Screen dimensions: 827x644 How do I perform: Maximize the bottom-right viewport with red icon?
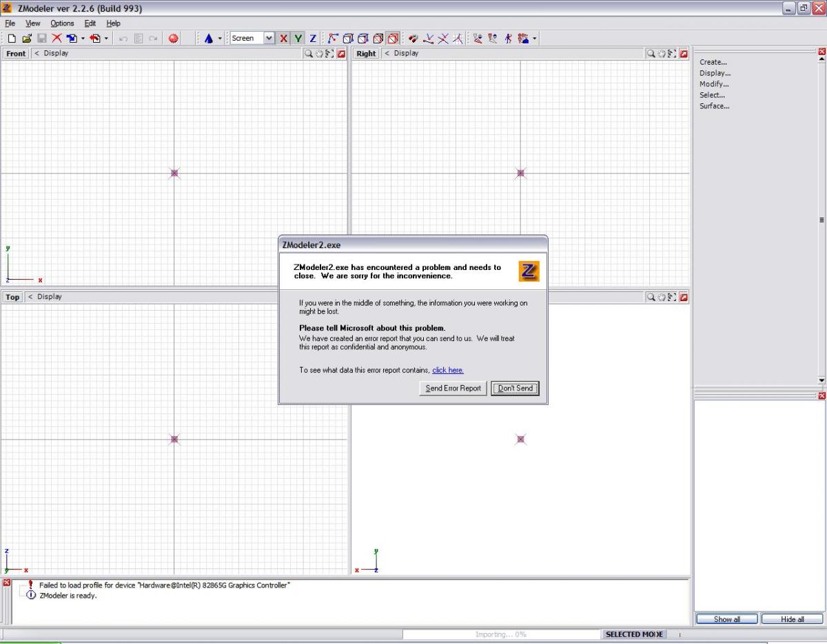click(683, 298)
